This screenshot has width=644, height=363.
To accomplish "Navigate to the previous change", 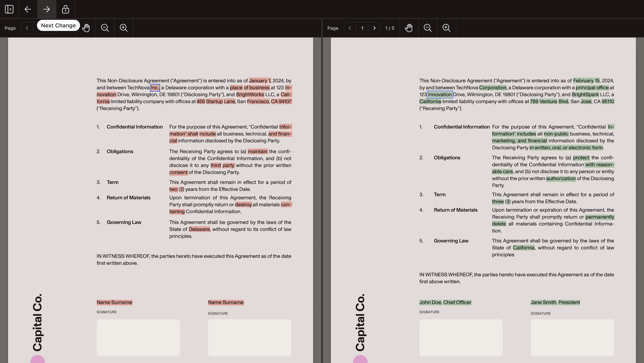I will [x=28, y=9].
